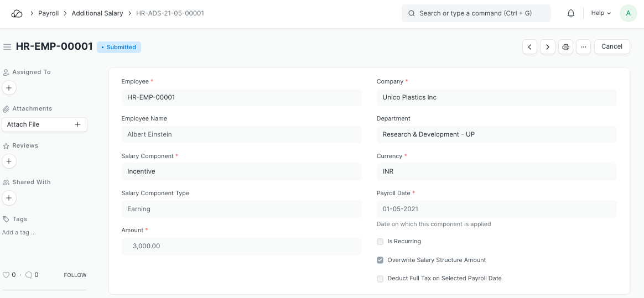Navigate to Payroll breadcrumb
This screenshot has width=644, height=298.
tap(48, 13)
